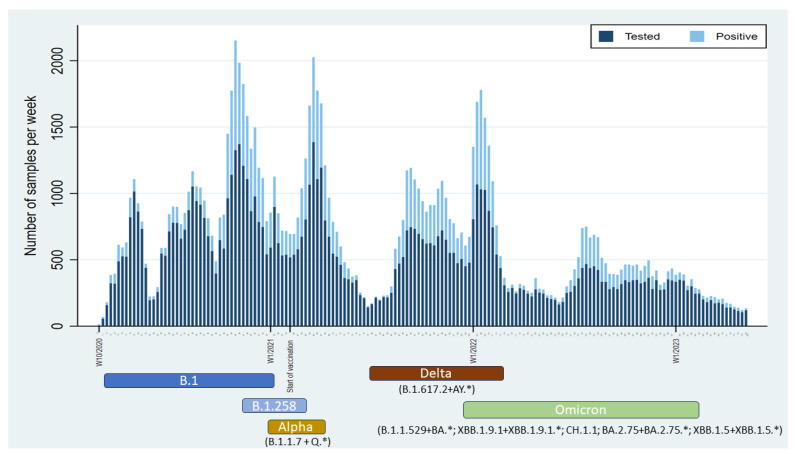The width and height of the screenshot is (798, 458).
Task: Click the y-axis title Number of samples per week
Action: 31,176
